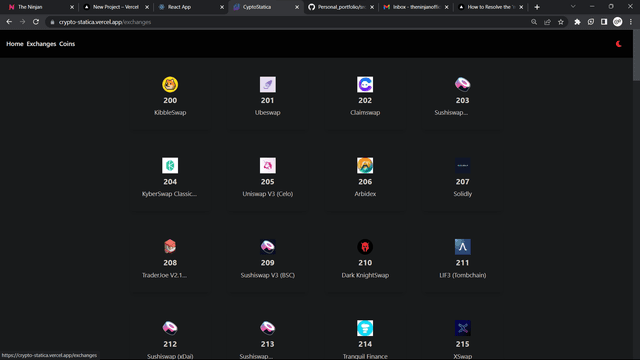640x360 pixels.
Task: Select the Tranquil Finance icon
Action: coord(365,328)
